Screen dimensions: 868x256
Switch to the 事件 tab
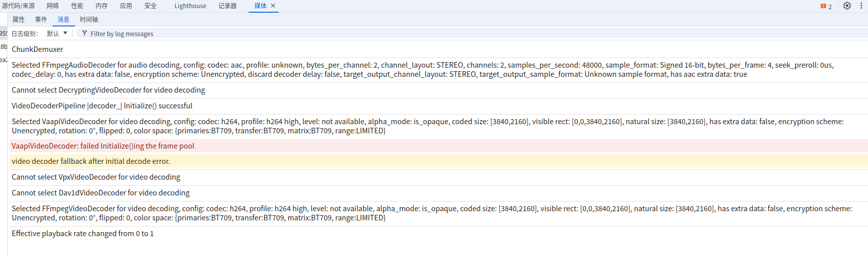pyautogui.click(x=41, y=19)
